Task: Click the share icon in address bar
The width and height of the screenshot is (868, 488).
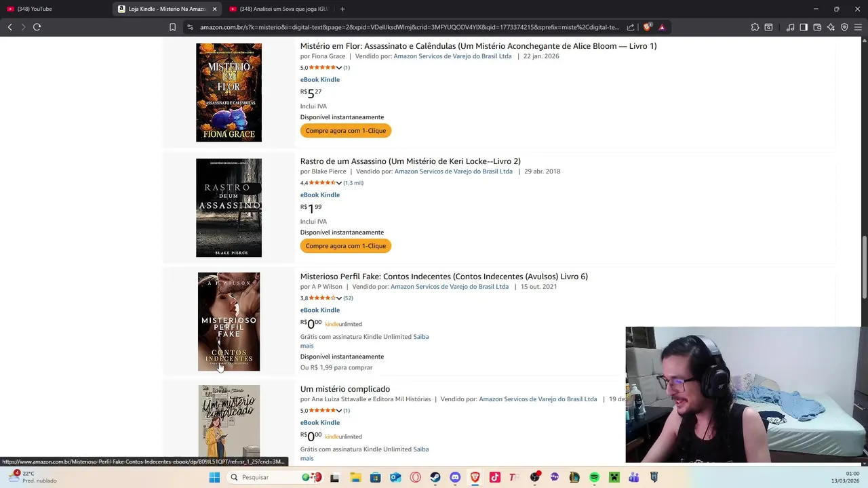Action: [x=631, y=27]
